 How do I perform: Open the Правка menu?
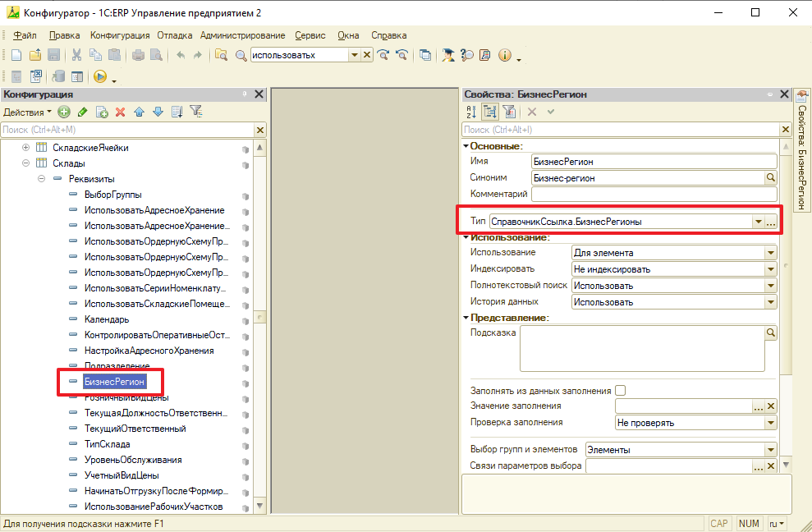pos(64,35)
